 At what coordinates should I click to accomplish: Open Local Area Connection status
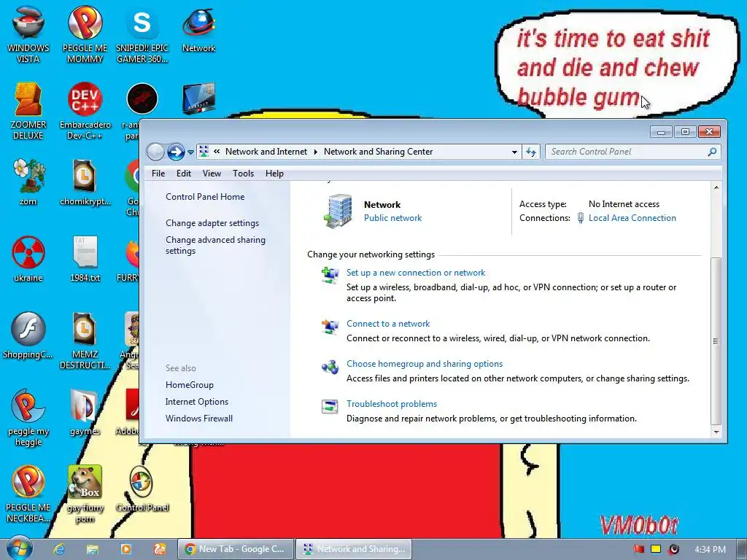[x=632, y=218]
